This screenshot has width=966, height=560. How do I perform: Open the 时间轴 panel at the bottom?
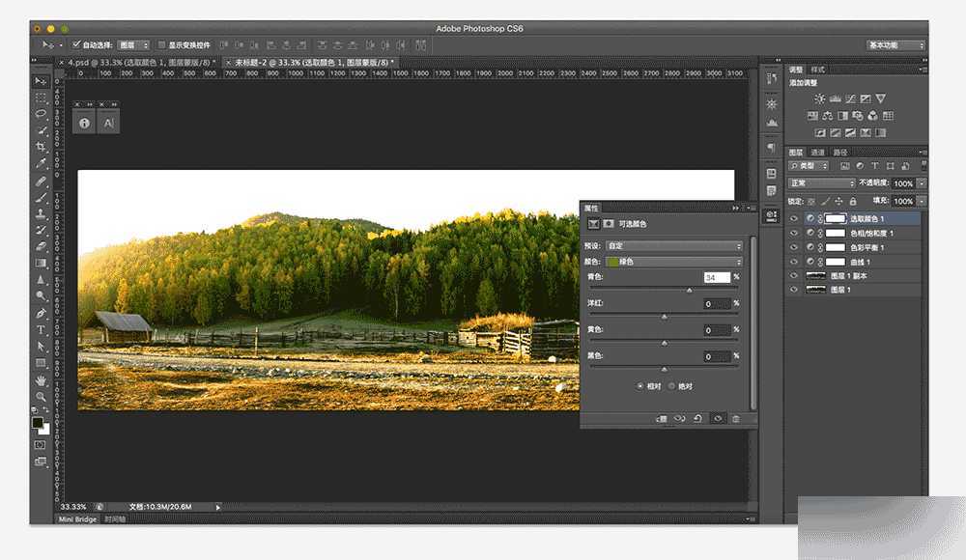(x=113, y=519)
